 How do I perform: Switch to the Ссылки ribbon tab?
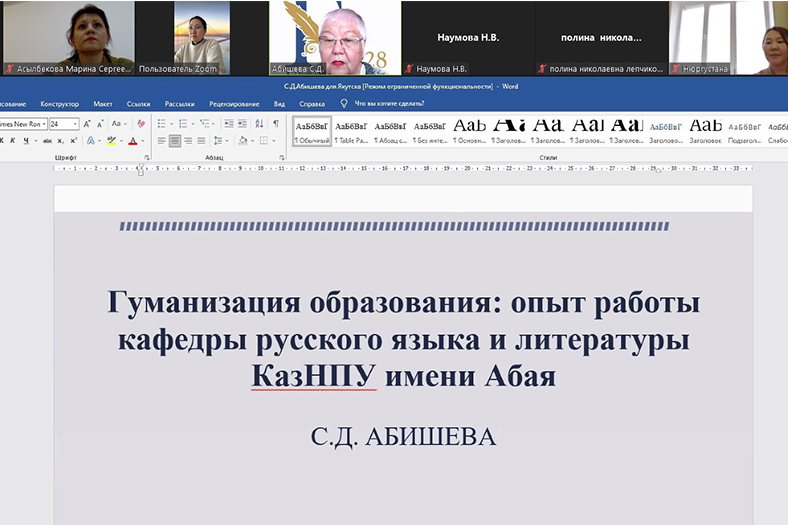139,103
